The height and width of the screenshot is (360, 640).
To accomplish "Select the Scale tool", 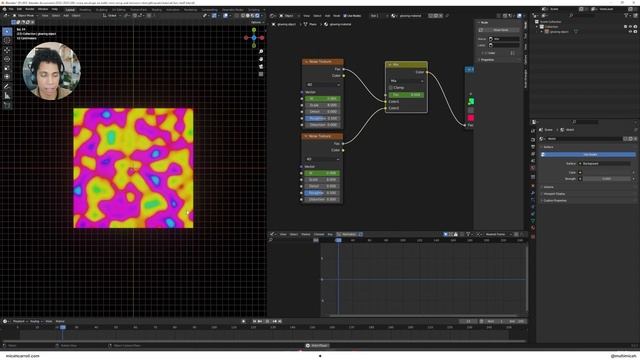I will tap(7, 68).
